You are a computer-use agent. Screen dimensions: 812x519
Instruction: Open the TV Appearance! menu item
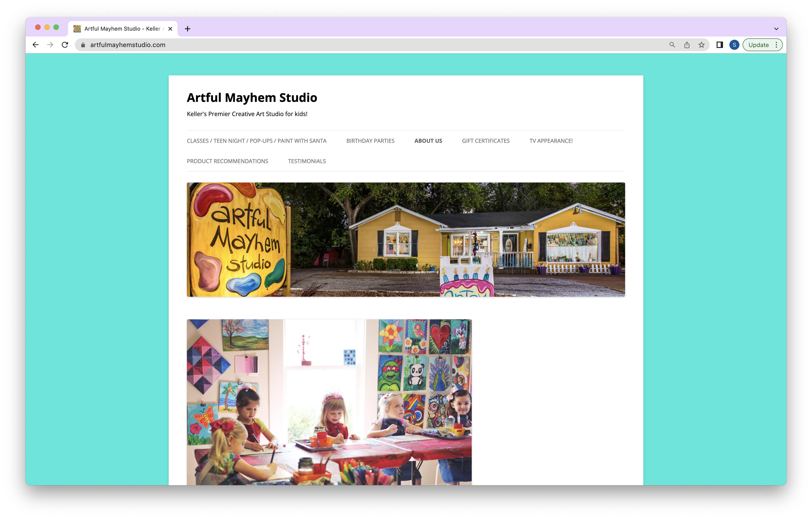pyautogui.click(x=551, y=141)
